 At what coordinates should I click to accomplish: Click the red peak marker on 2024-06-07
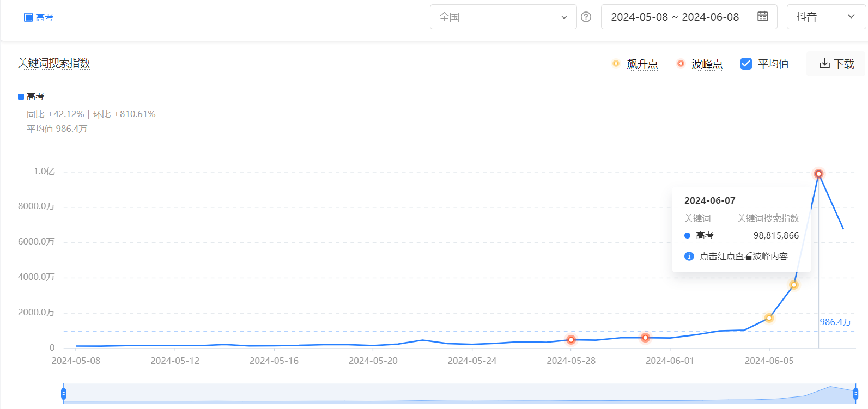click(x=818, y=174)
